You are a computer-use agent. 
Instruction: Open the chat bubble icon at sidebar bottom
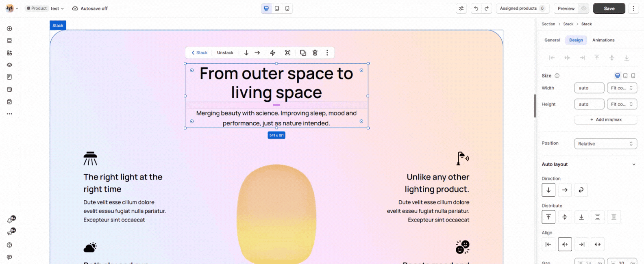pos(9,257)
